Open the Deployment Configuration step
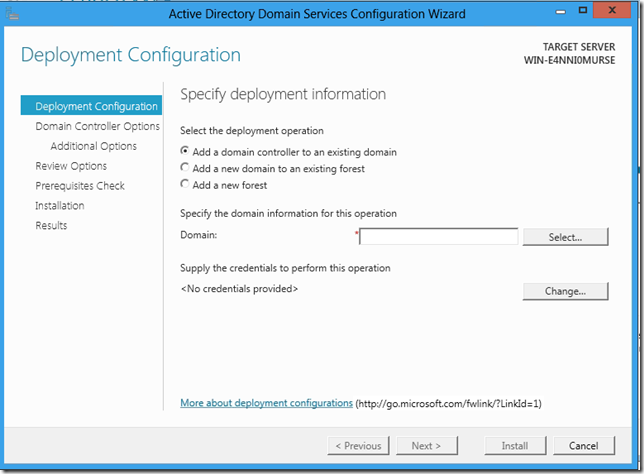Viewport: 644px width, 474px height. click(x=91, y=106)
